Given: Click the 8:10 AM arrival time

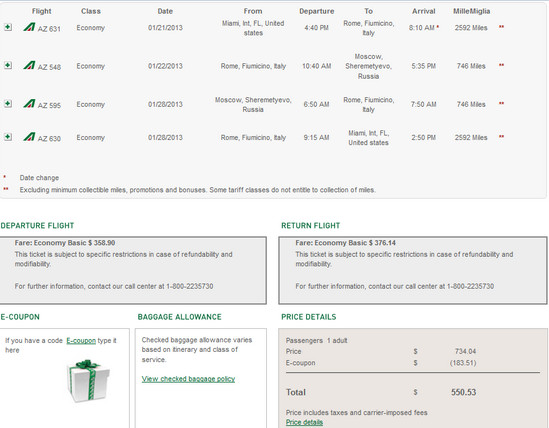Looking at the screenshot, I should click(422, 28).
